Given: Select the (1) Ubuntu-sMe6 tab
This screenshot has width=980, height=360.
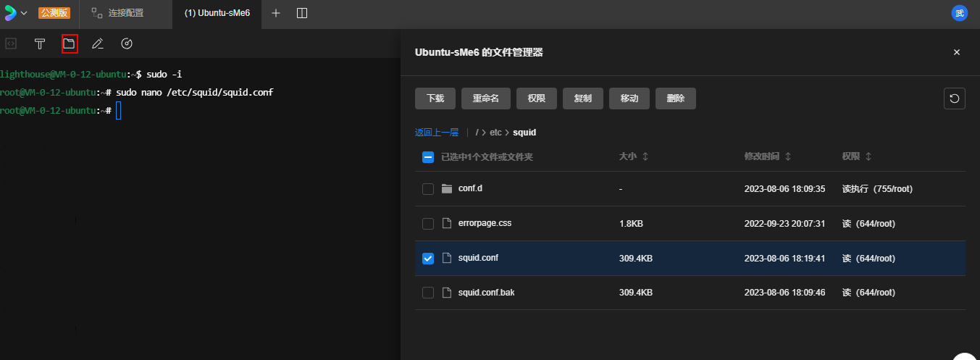Looking at the screenshot, I should click(217, 13).
